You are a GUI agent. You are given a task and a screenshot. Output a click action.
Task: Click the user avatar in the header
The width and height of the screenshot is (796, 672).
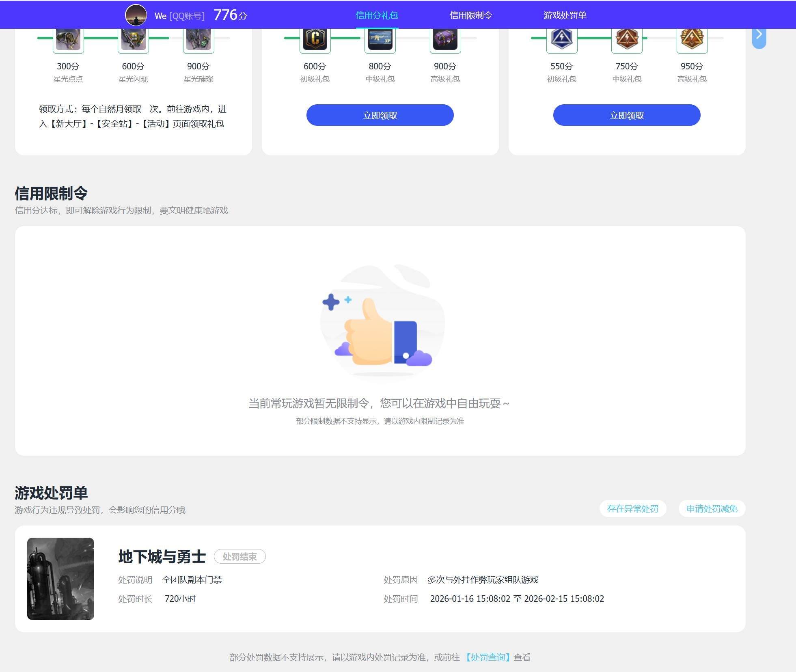pyautogui.click(x=136, y=15)
